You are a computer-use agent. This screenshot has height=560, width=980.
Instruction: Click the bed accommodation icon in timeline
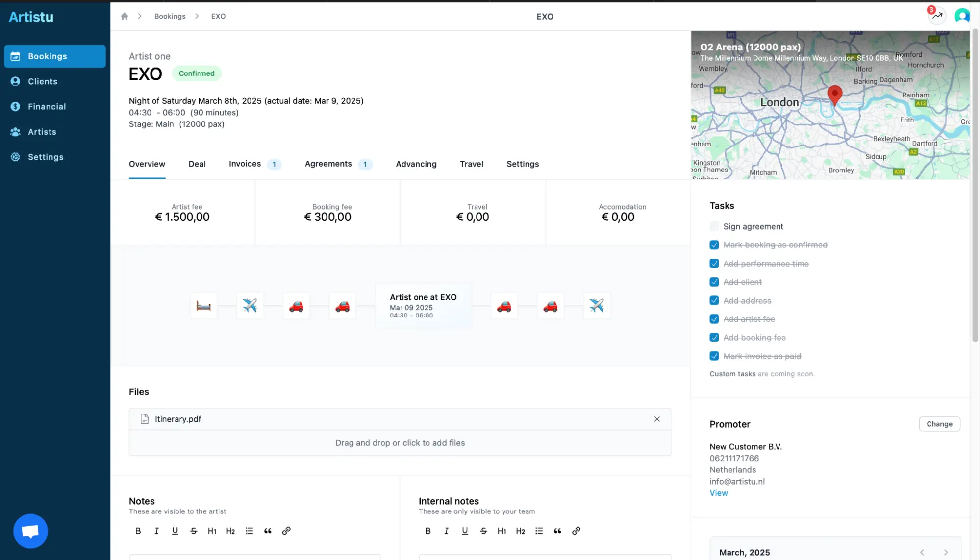click(x=203, y=306)
